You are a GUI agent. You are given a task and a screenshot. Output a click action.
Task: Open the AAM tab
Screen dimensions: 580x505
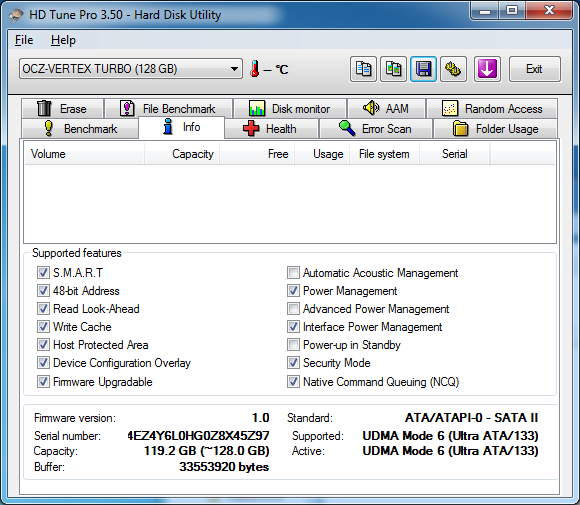pyautogui.click(x=386, y=108)
